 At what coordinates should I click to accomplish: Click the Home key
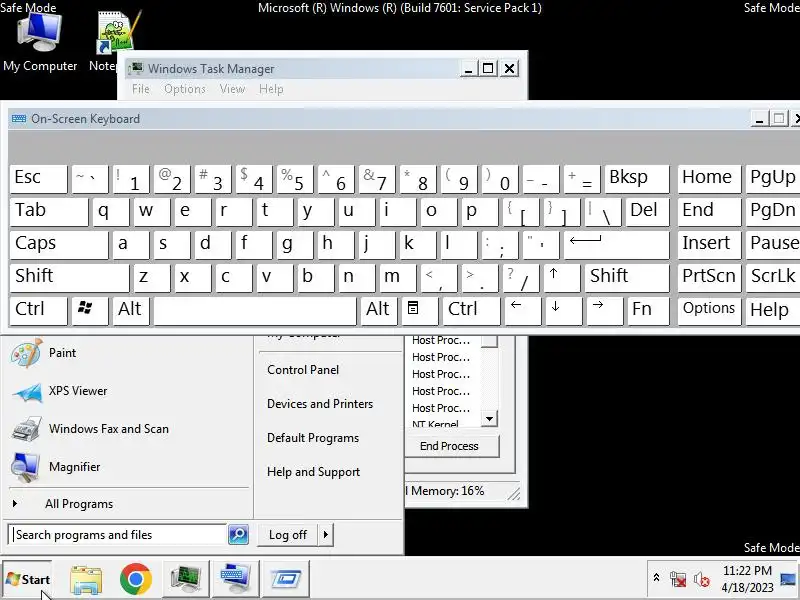click(709, 179)
